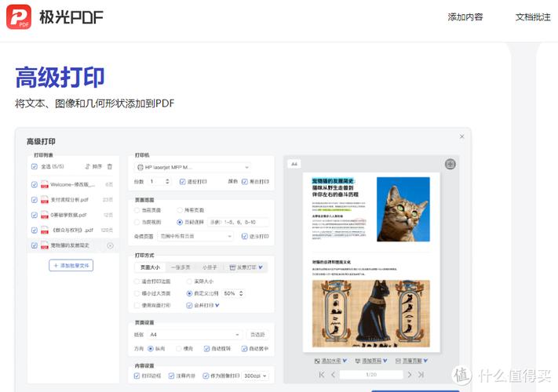This screenshot has height=392, width=558.
Task: Select the 实际大小 radio option
Action: pos(189,281)
